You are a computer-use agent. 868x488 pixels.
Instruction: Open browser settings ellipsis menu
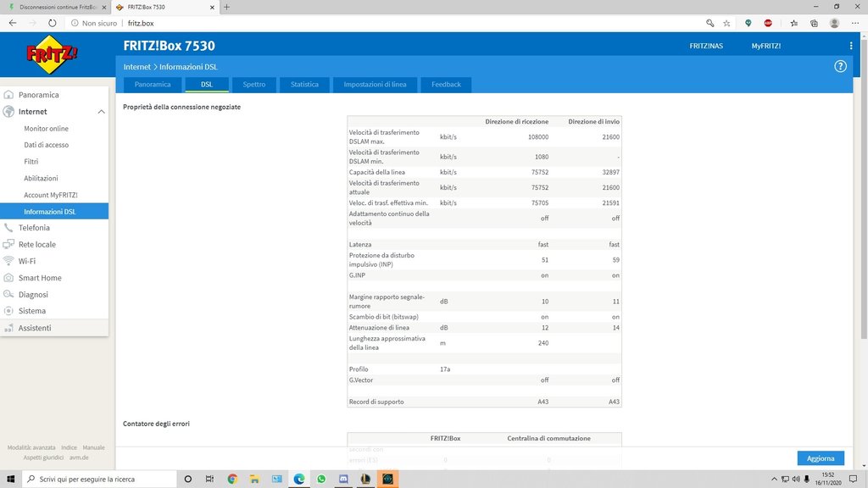coord(855,23)
